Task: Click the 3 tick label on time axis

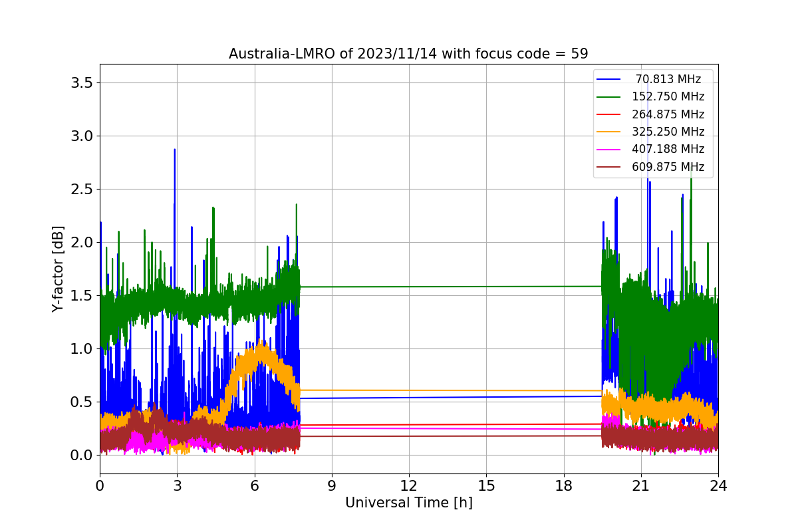Action: [177, 486]
